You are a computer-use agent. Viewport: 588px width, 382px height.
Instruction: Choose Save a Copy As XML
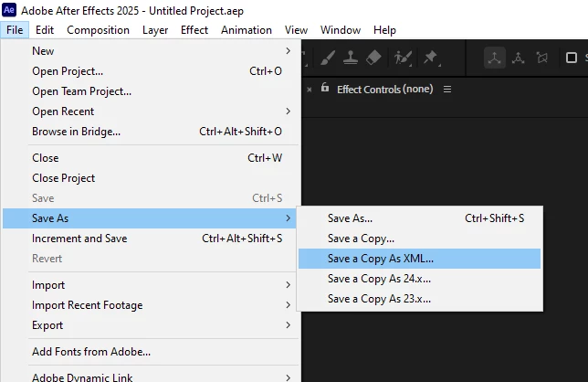[x=420, y=259]
